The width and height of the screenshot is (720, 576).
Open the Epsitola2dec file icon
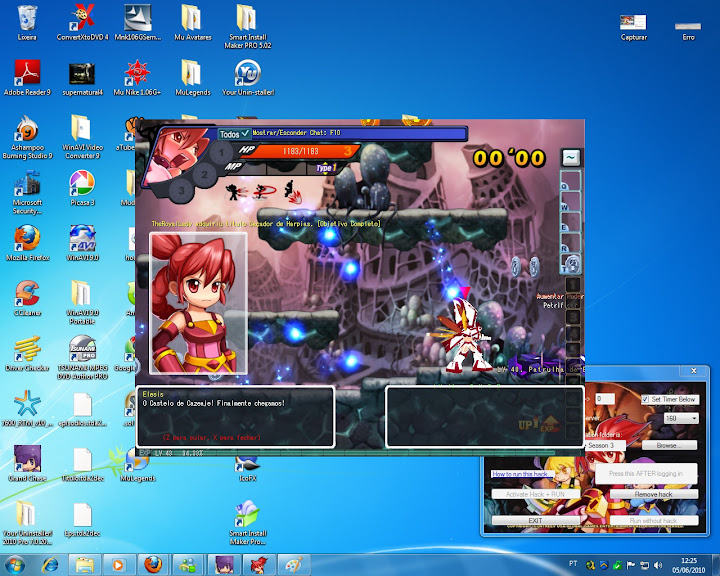pos(82,519)
